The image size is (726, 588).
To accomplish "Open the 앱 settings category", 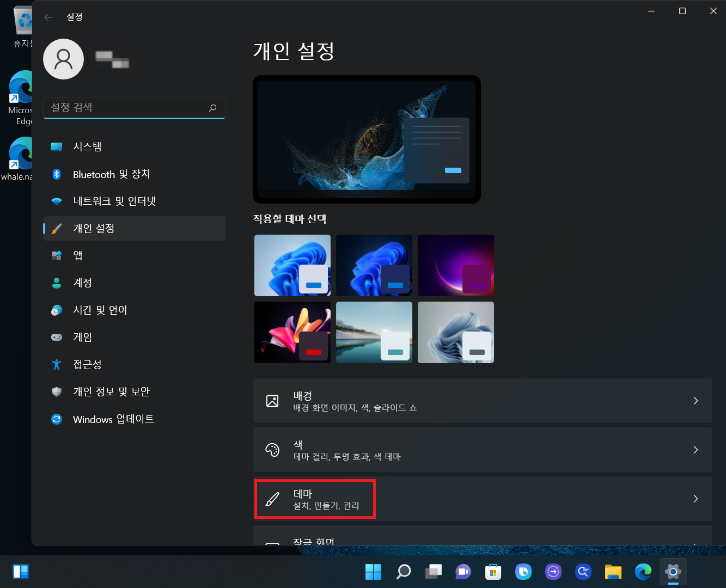I will 134,255.
